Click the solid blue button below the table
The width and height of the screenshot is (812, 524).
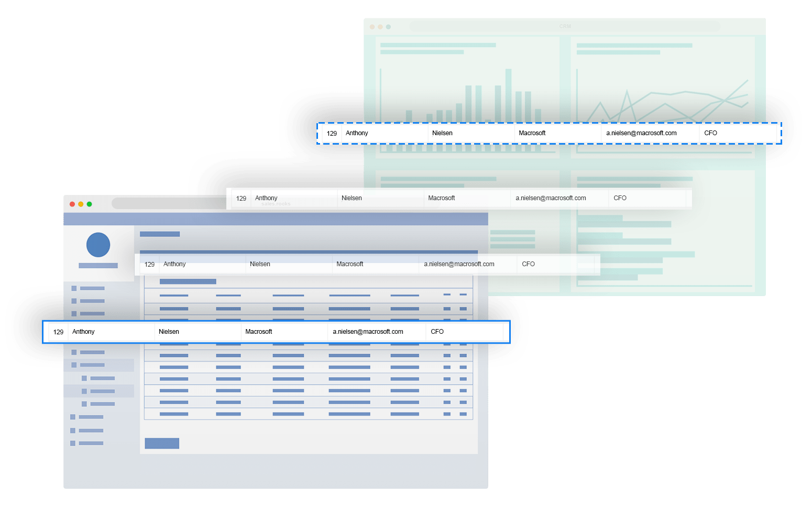click(162, 443)
